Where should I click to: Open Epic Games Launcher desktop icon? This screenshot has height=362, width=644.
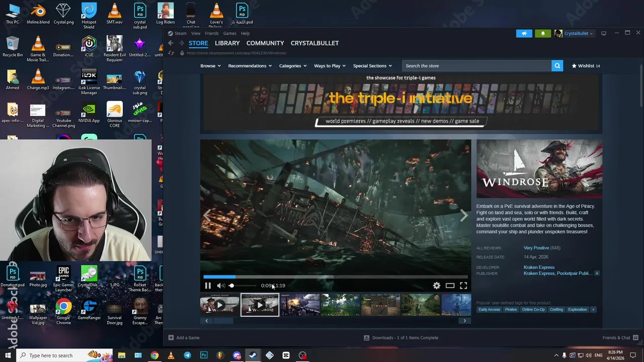63,279
